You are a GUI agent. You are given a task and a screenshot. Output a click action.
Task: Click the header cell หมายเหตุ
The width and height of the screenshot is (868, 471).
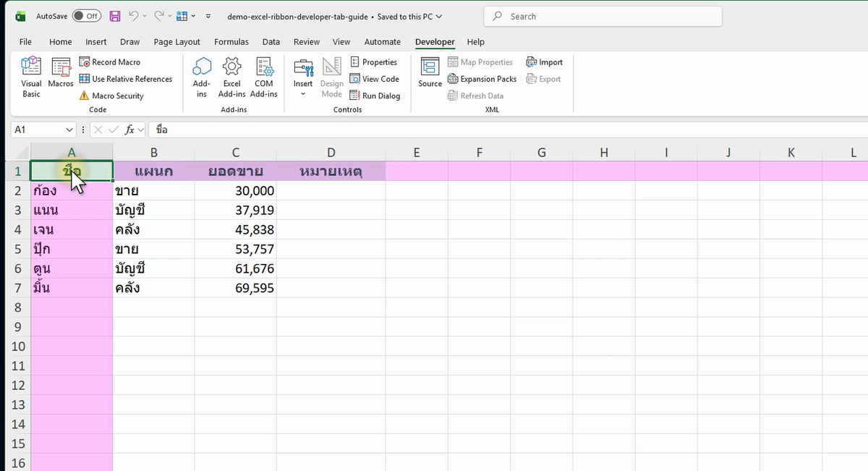pyautogui.click(x=331, y=171)
